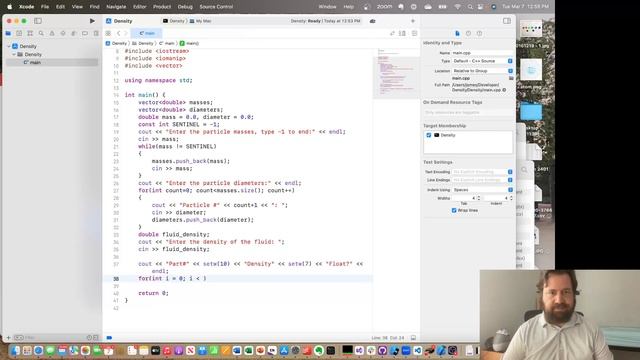
Task: Show the File inspector tab
Action: coord(457,33)
